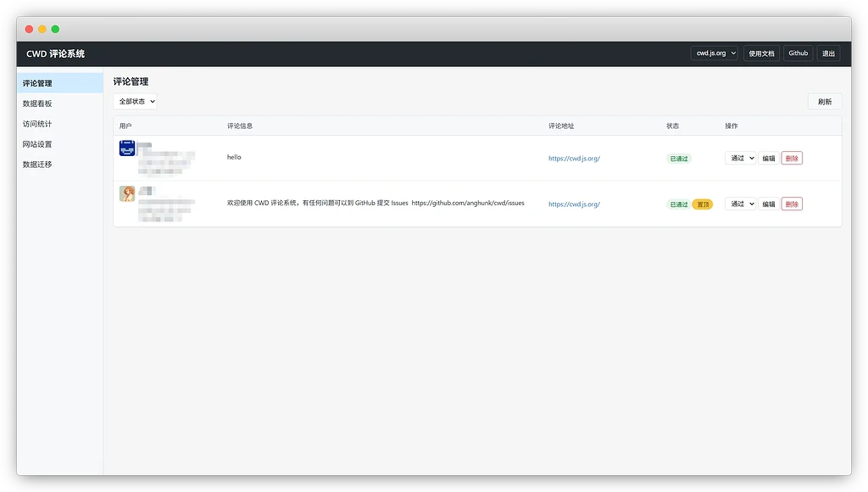
Task: Click the 退出 logout button
Action: click(x=828, y=53)
